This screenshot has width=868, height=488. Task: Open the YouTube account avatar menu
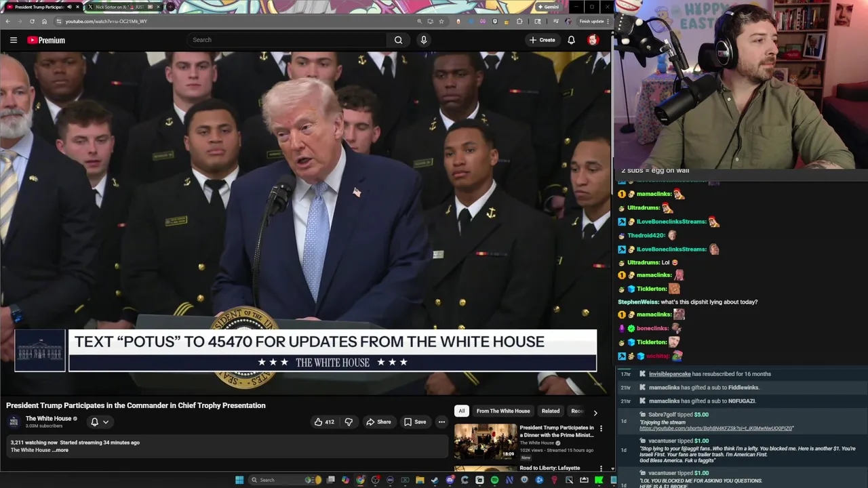pos(592,40)
